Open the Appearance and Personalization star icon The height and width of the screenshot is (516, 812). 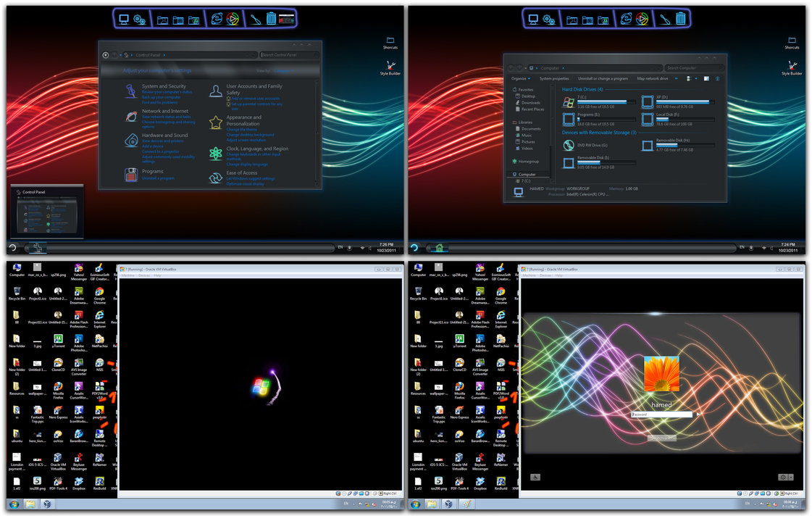[x=215, y=122]
